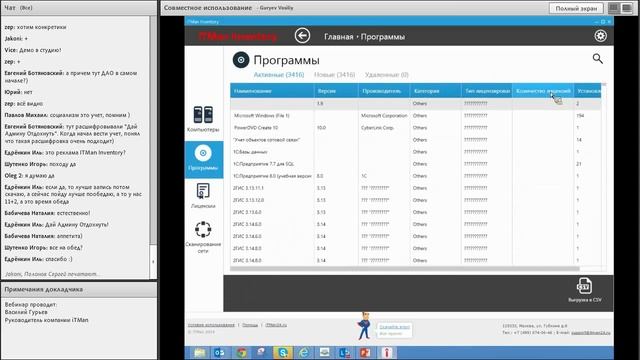Open Skype from the taskbar
640x360 pixels.
pos(283,353)
